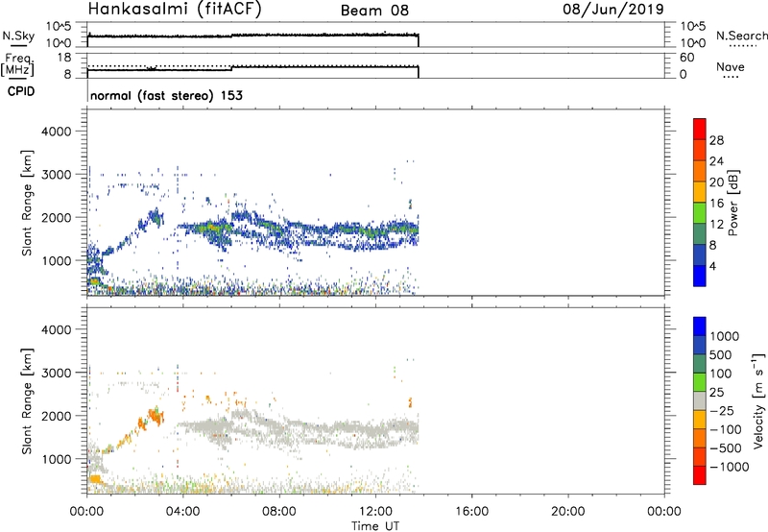The image size is (768, 532).
Task: Click the solid line sample under N.Sky
Action: point(18,45)
